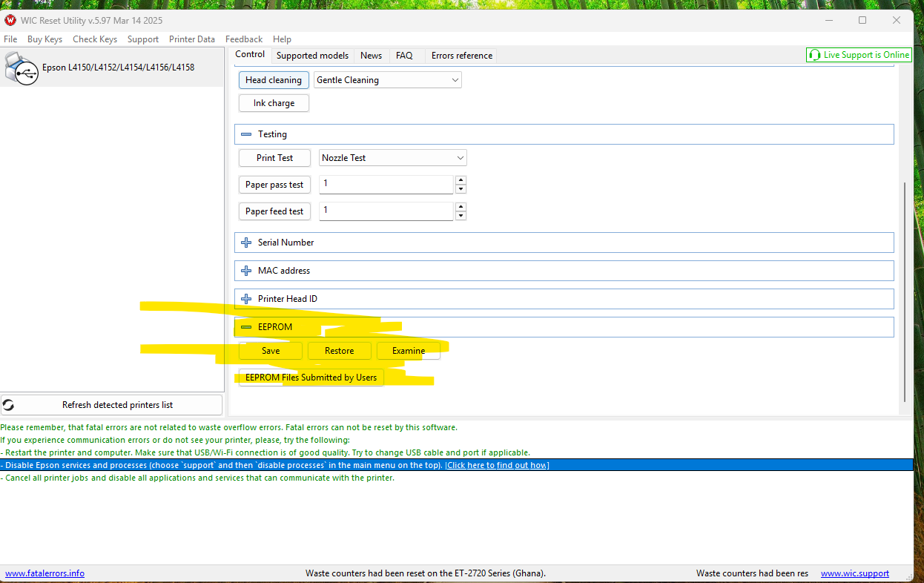Expand the Serial Number section
The width and height of the screenshot is (924, 583).
(x=564, y=243)
